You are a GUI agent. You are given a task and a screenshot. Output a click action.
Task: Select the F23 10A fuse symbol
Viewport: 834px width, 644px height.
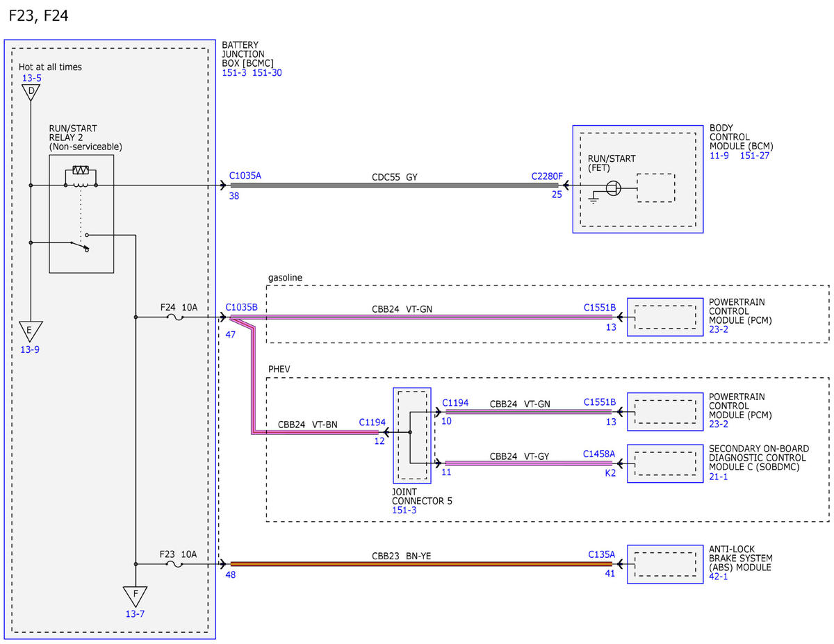pos(176,565)
